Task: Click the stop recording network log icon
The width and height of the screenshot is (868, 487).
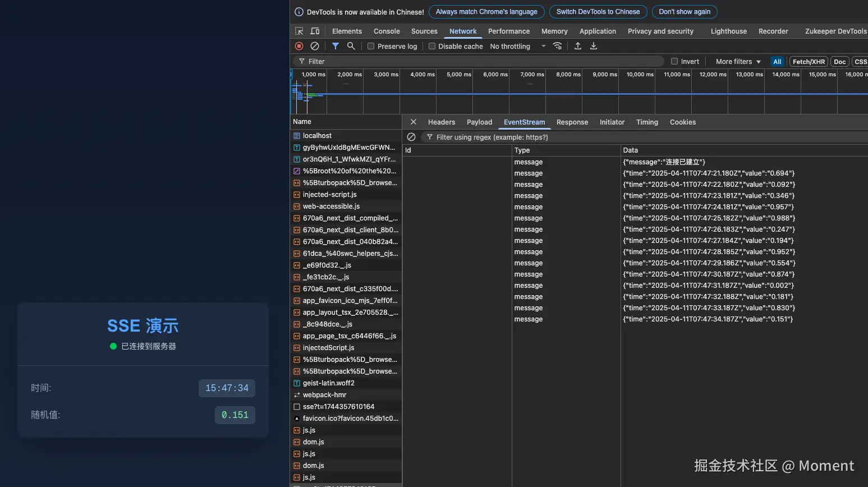Action: pyautogui.click(x=299, y=46)
